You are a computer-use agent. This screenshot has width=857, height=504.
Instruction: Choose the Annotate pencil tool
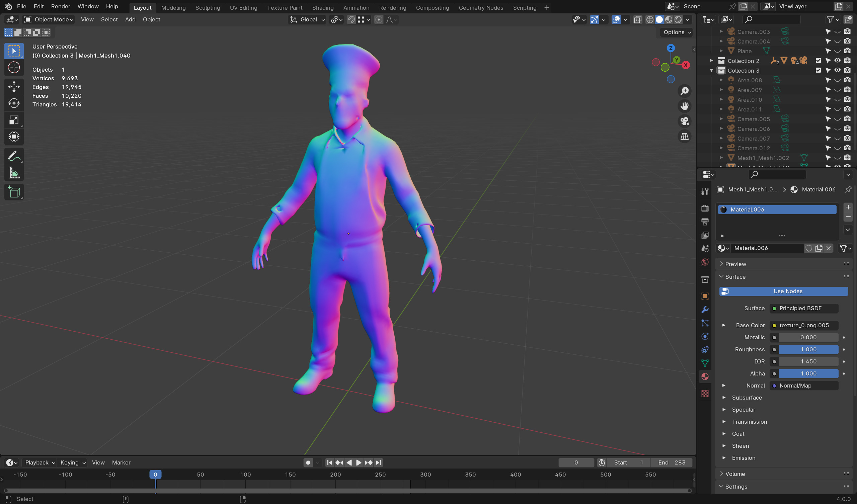click(x=14, y=156)
